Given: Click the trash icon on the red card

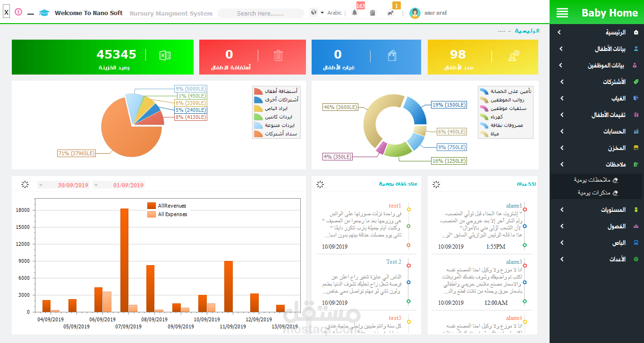Looking at the screenshot, I should pos(278,55).
